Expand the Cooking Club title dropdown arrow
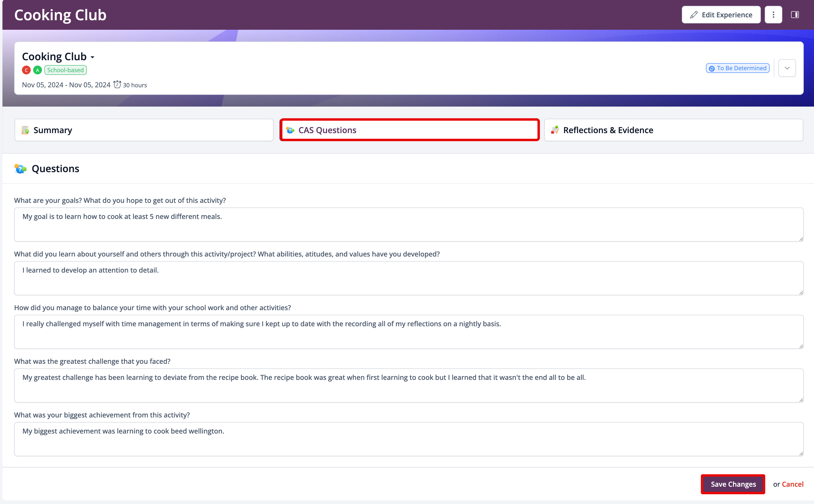Image resolution: width=814 pixels, height=504 pixels. tap(92, 57)
